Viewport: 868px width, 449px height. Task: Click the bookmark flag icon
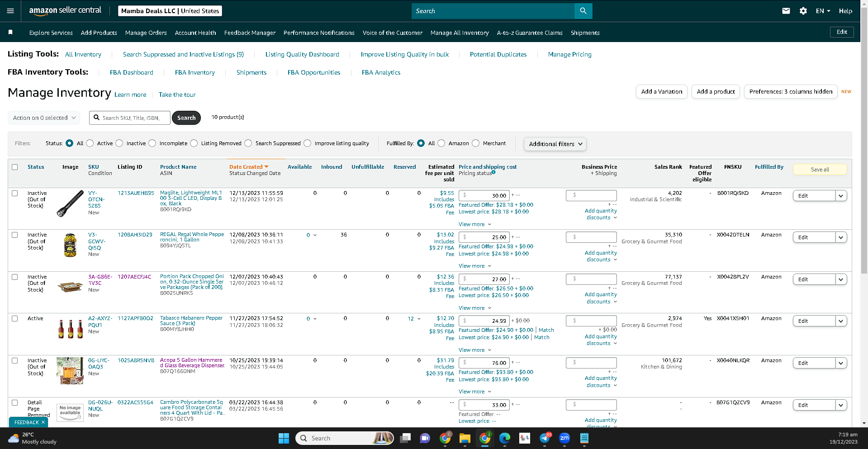[x=10, y=32]
